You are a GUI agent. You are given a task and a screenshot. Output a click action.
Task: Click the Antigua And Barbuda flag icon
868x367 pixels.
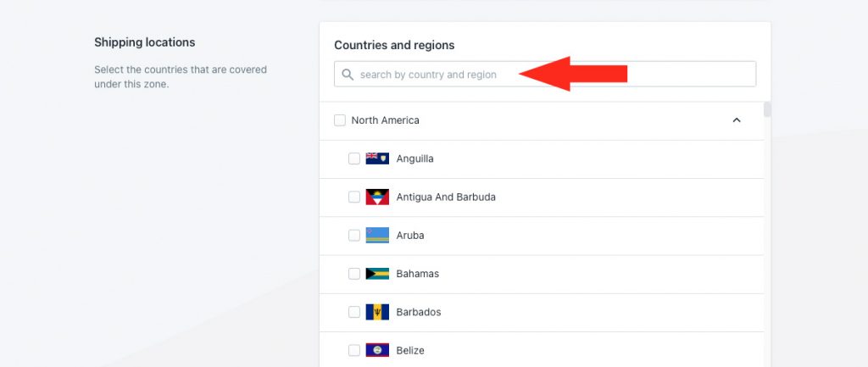click(377, 197)
